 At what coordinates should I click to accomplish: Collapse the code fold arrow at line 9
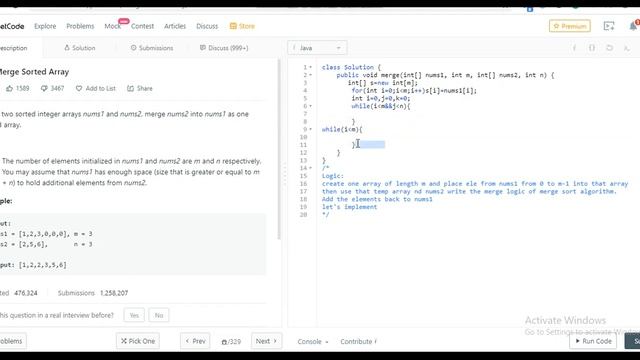[x=311, y=129]
